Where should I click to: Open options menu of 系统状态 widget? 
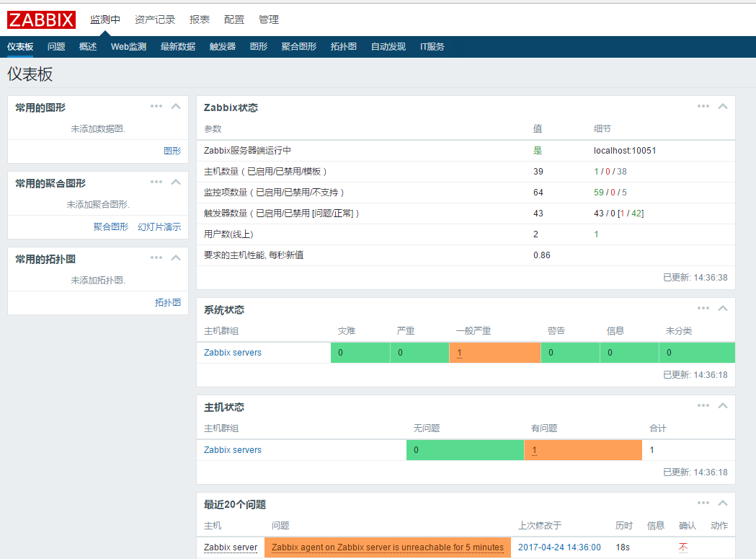(x=703, y=308)
